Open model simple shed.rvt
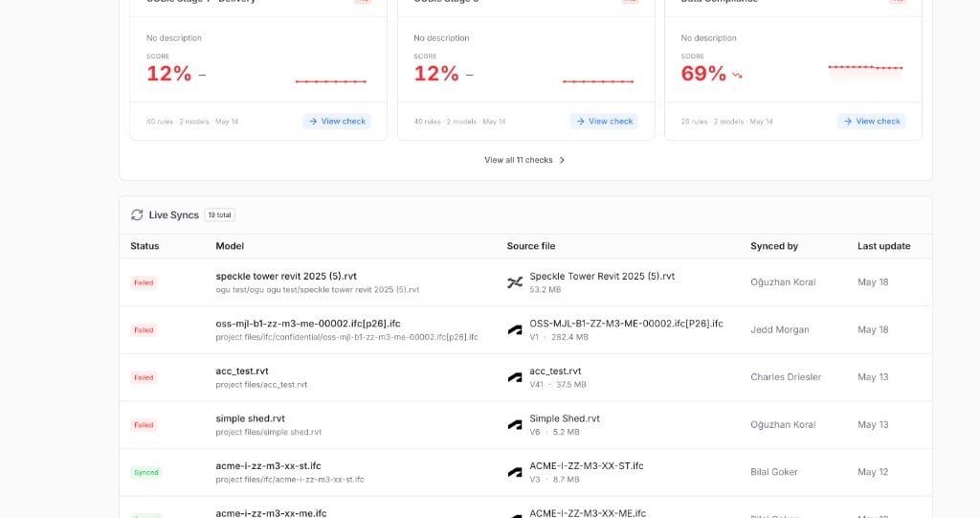 250,418
